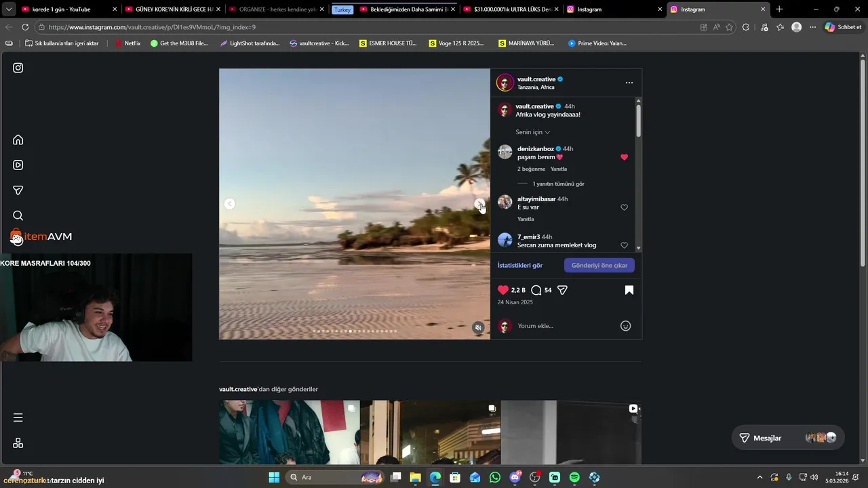Like the post with the heart icon
The image size is (868, 488).
503,290
